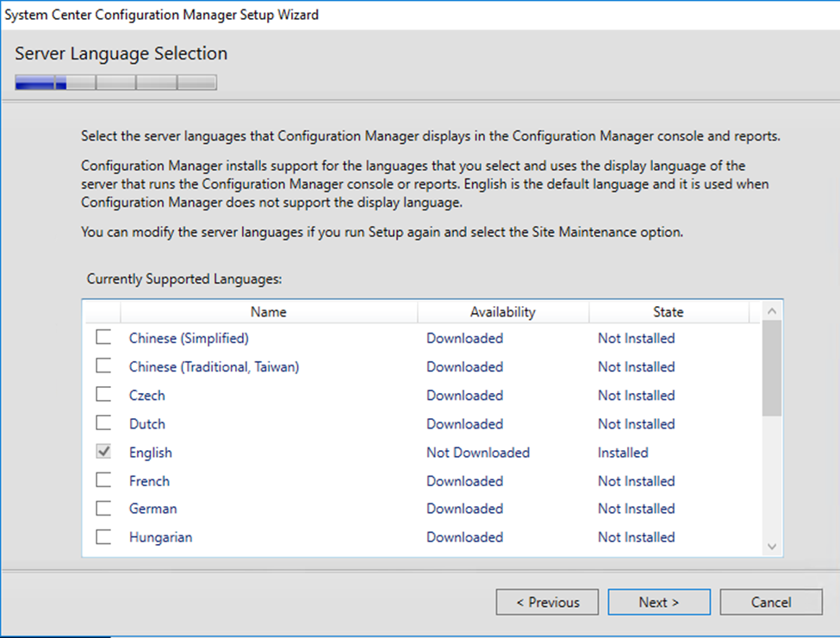
Task: Select the German row name text
Action: [x=153, y=509]
